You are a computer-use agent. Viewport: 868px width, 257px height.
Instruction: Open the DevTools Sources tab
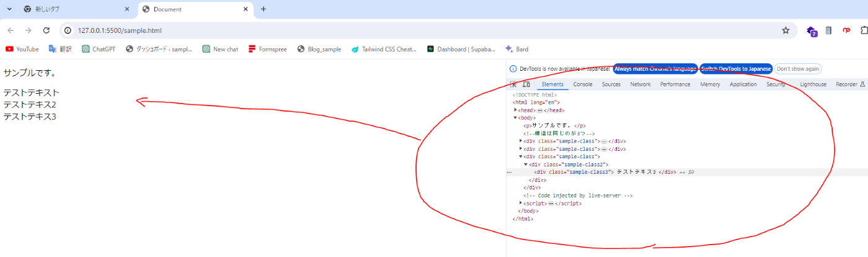point(611,84)
